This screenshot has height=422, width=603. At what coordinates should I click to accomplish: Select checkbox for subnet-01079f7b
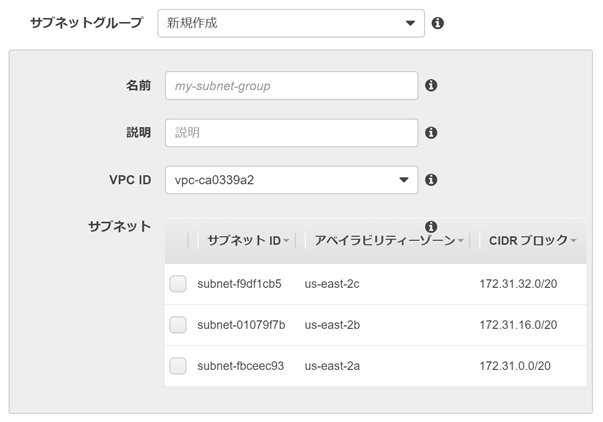tap(178, 325)
